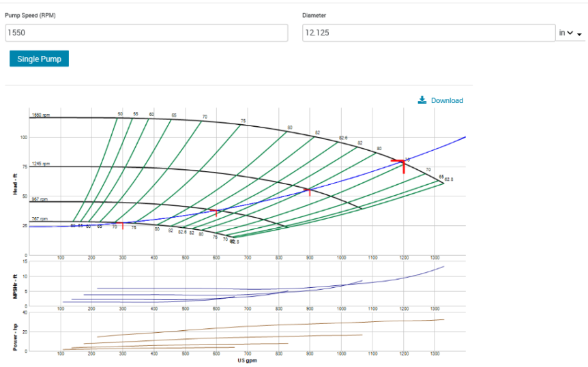Select the red marker on the 1245 rpm curve
The image size is (588, 367).
pos(310,192)
